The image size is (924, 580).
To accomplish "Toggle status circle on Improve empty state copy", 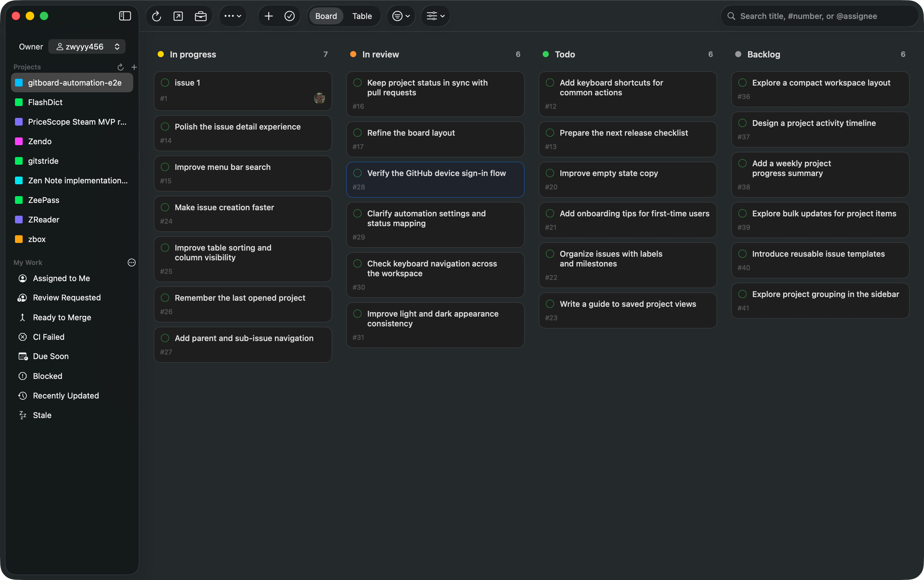I will click(x=550, y=173).
